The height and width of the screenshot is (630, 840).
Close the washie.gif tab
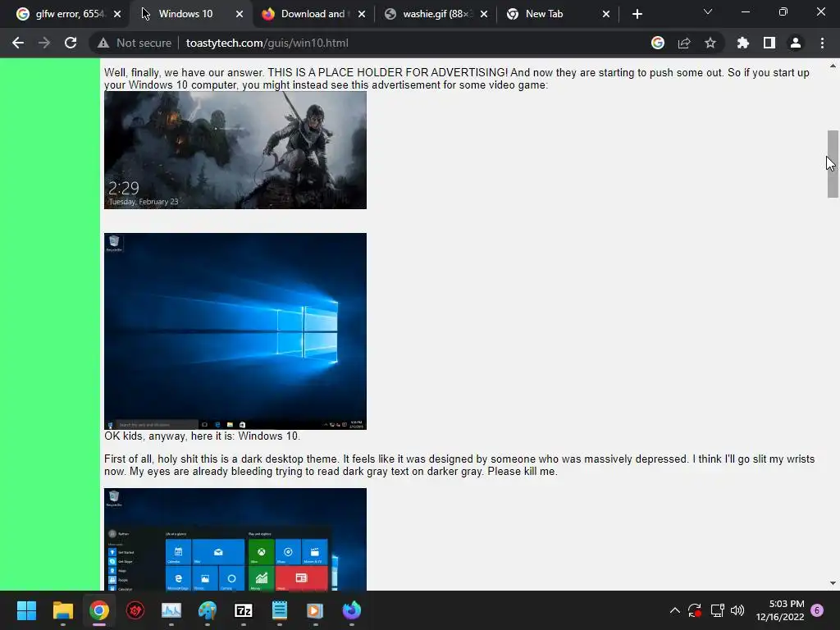coord(484,14)
